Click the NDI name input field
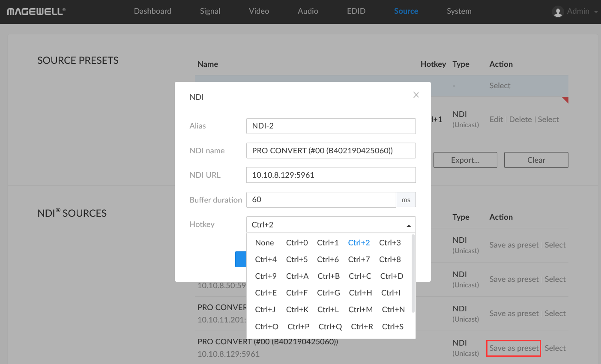601x364 pixels. [x=331, y=151]
